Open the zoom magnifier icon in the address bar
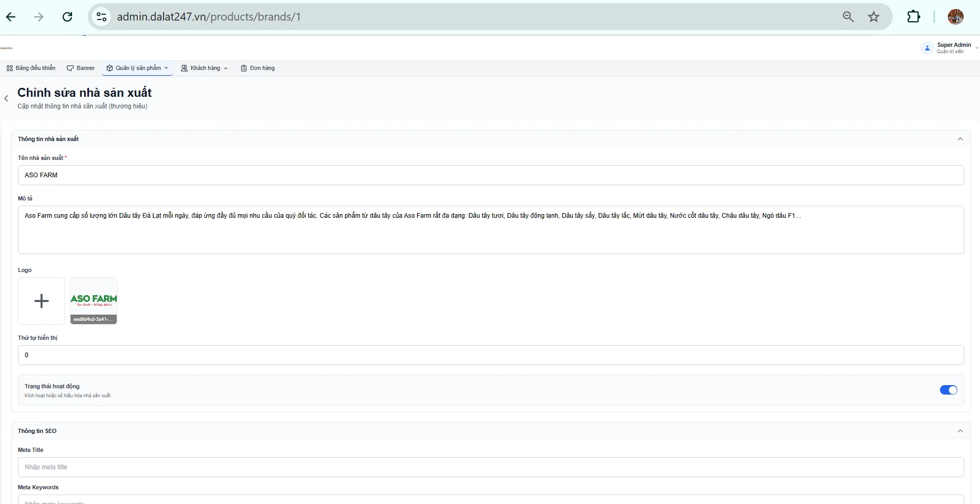Viewport: 980px width, 504px height. 848,17
